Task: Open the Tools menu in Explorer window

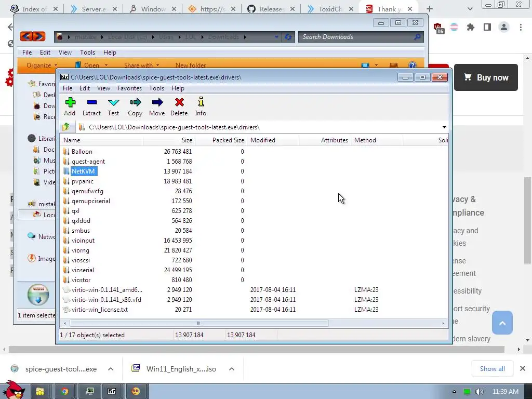Action: click(x=87, y=52)
